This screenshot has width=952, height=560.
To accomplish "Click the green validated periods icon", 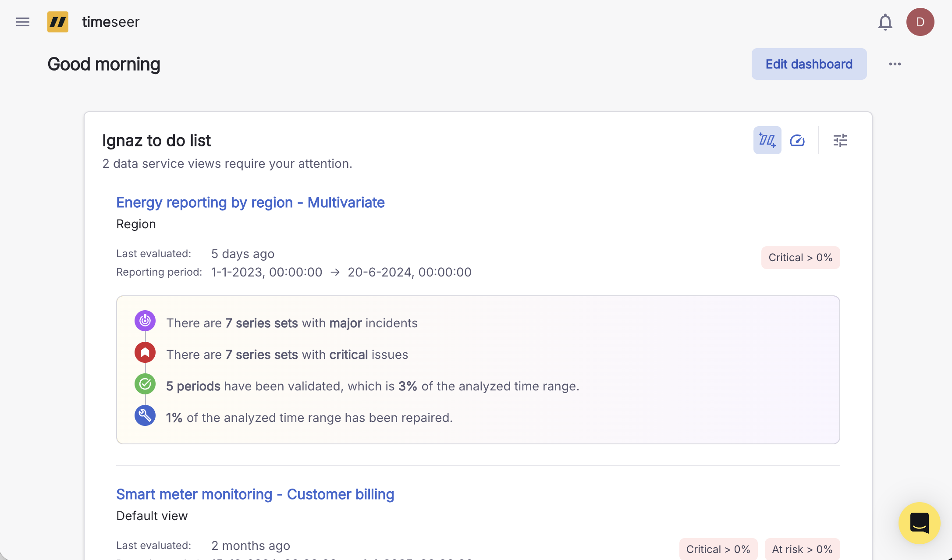I will [145, 384].
